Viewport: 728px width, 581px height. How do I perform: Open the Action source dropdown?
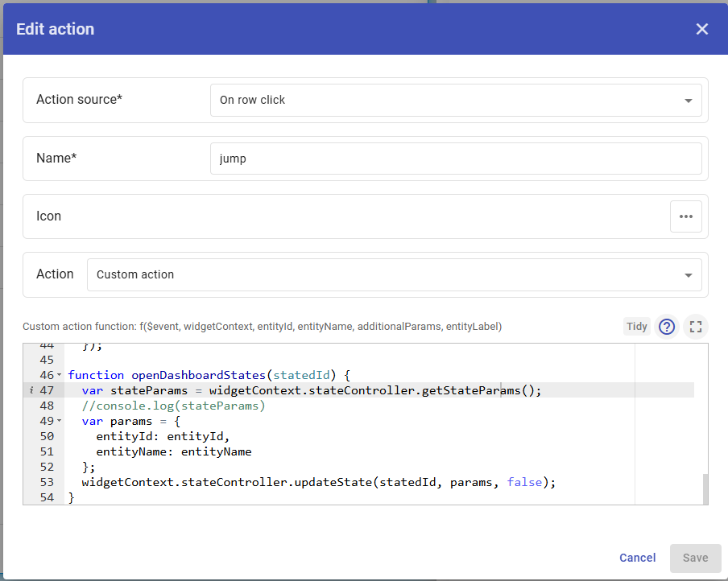[x=455, y=101]
